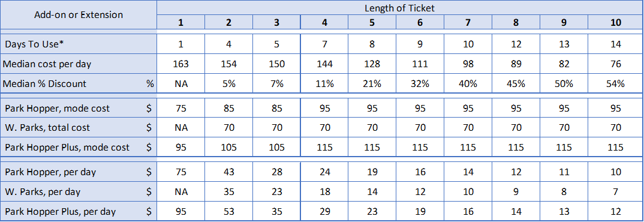Click the 'Median cost per day' label cell
The width and height of the screenshot is (644, 222).
click(79, 64)
